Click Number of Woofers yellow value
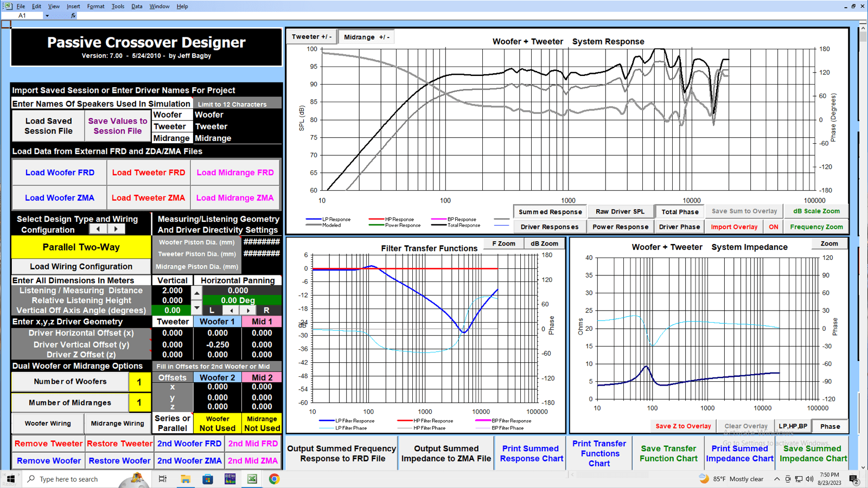Screen dimensions: 868x488 (x=139, y=382)
